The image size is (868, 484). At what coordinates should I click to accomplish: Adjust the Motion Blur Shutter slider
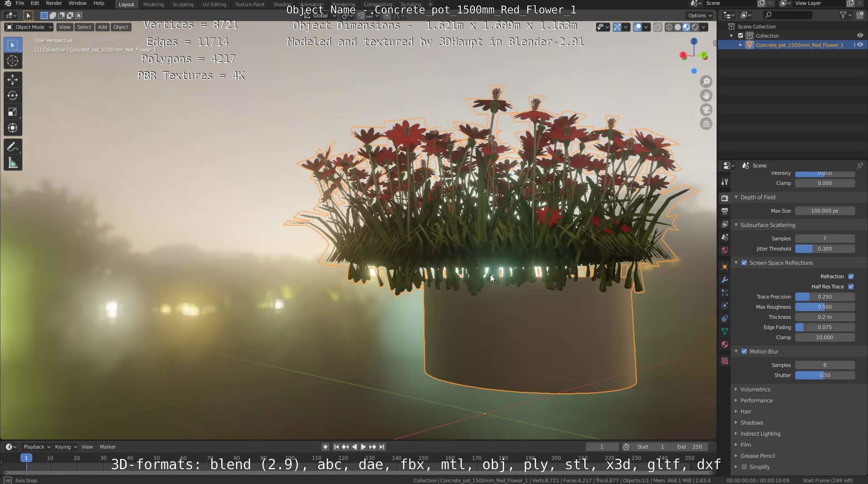(x=825, y=375)
